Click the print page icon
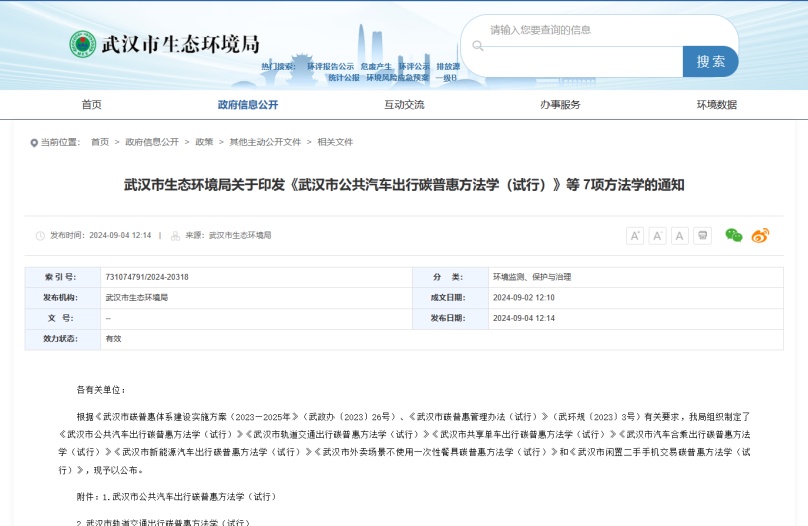Screen dimensions: 808x526 [703, 236]
